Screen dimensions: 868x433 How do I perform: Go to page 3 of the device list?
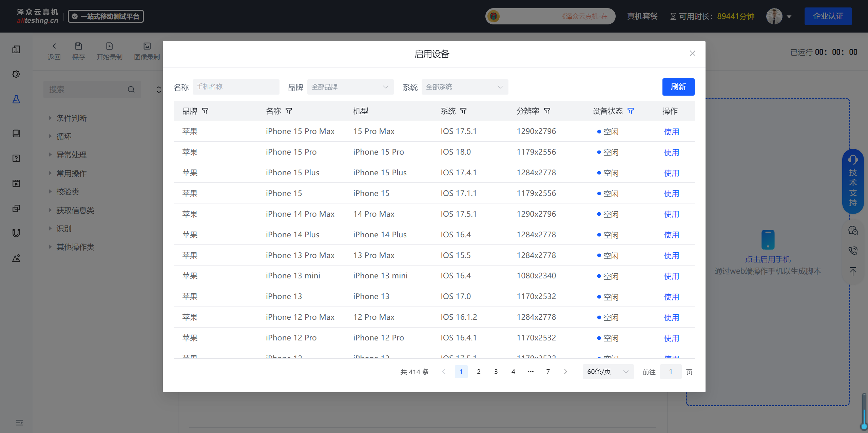click(x=496, y=372)
